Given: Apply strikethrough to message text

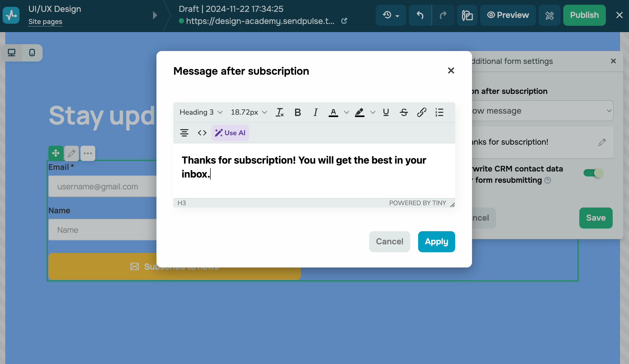Looking at the screenshot, I should (x=404, y=112).
